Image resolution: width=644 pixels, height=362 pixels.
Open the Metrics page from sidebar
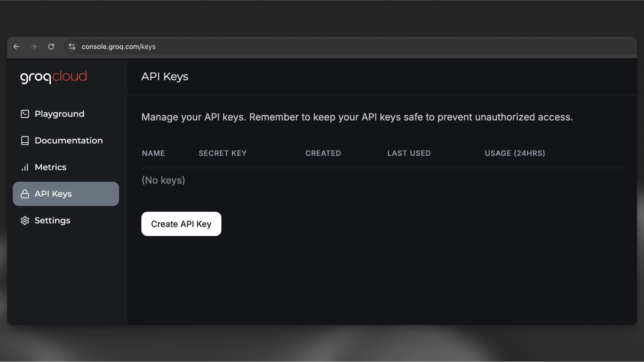(x=50, y=167)
